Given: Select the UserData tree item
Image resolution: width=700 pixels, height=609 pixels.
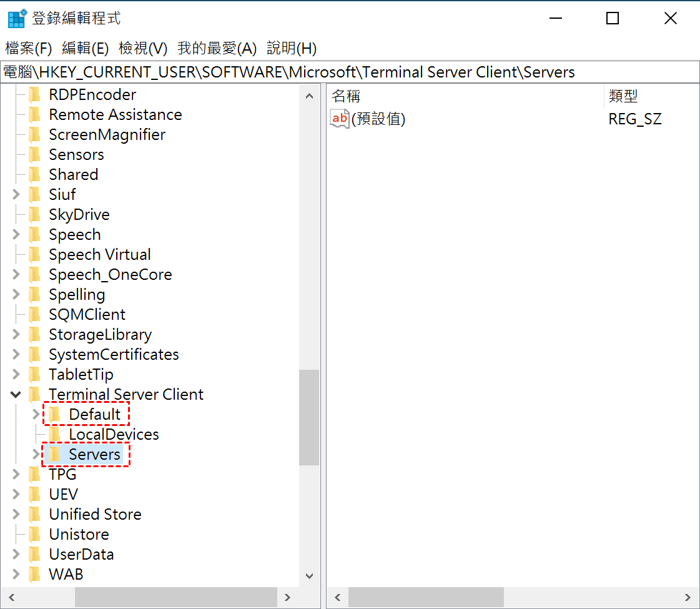Looking at the screenshot, I should 81,555.
